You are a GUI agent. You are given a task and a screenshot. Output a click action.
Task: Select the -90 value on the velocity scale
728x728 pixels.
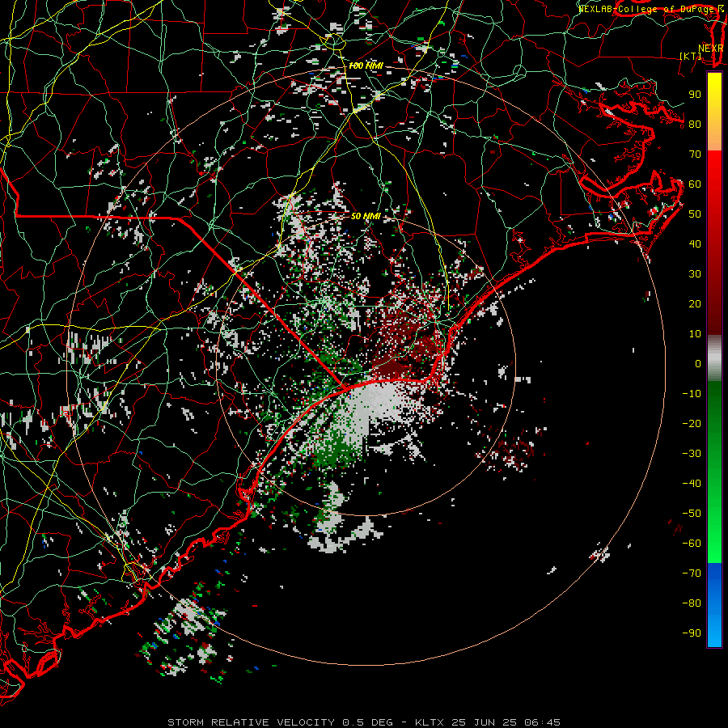click(692, 633)
